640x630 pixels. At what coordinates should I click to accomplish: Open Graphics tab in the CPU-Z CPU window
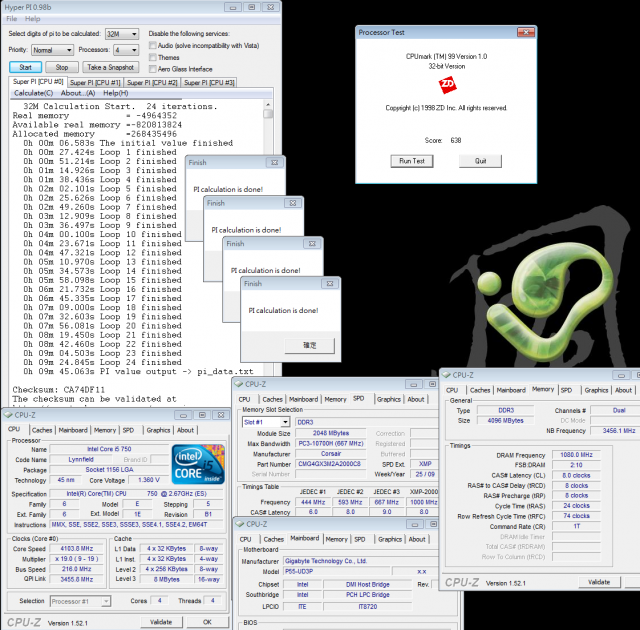158,430
